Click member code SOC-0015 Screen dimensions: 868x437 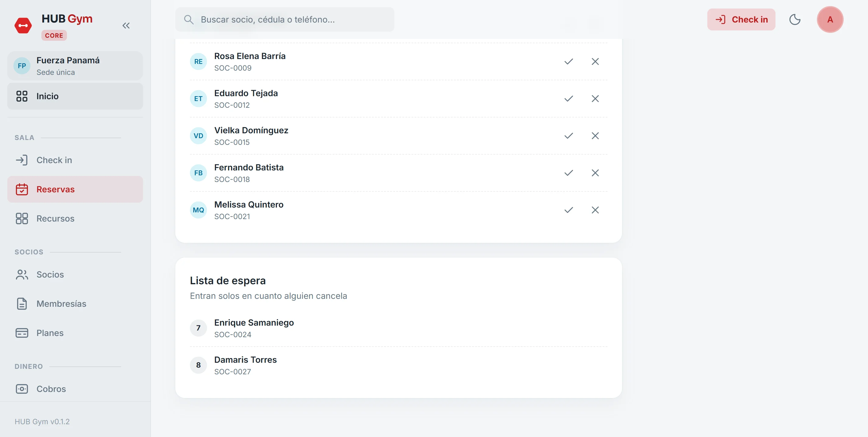[x=232, y=142]
